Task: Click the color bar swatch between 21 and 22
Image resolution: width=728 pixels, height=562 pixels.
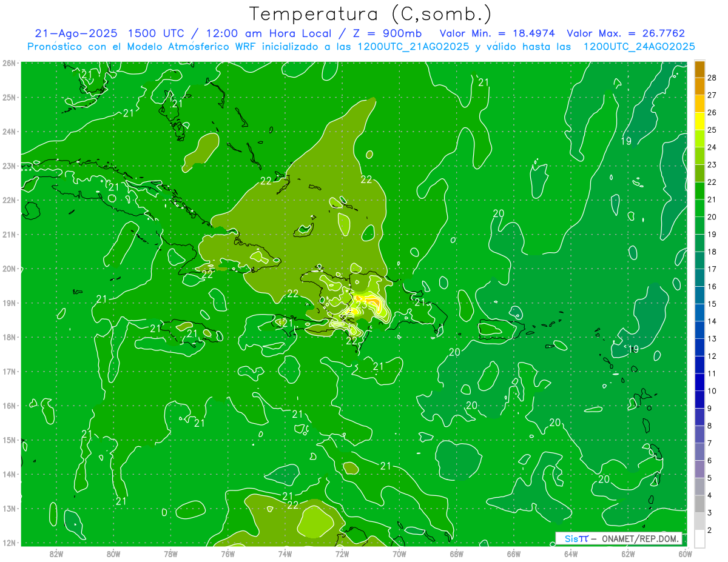Action: (x=699, y=190)
